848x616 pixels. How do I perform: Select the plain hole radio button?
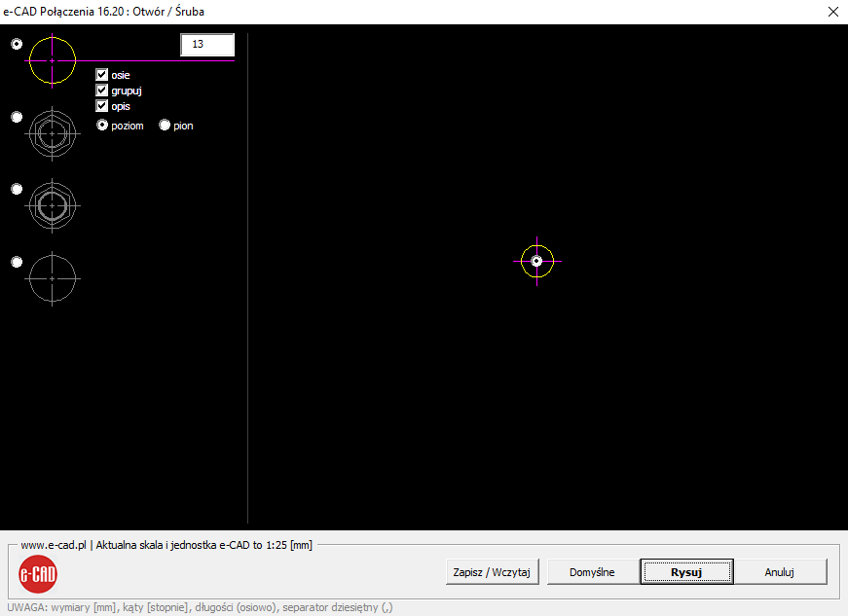17,44
